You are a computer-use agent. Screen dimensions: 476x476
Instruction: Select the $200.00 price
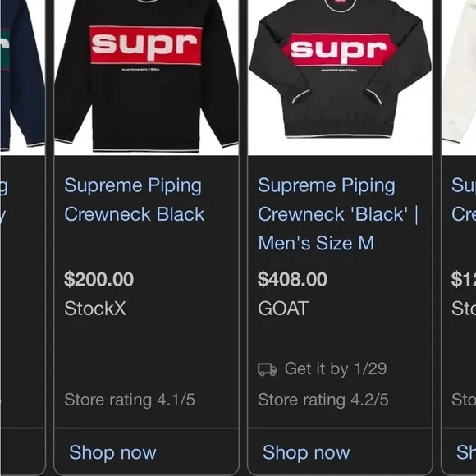tap(99, 279)
